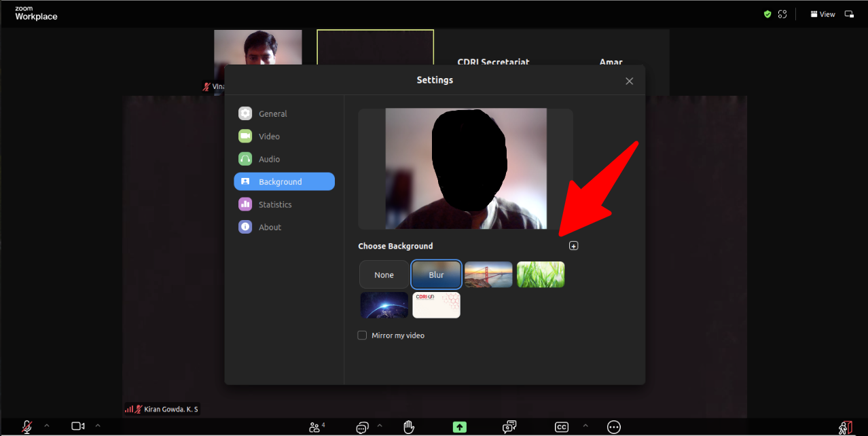Click Kiran Gowda. K. S name label
This screenshot has width=868, height=436.
pyautogui.click(x=171, y=410)
